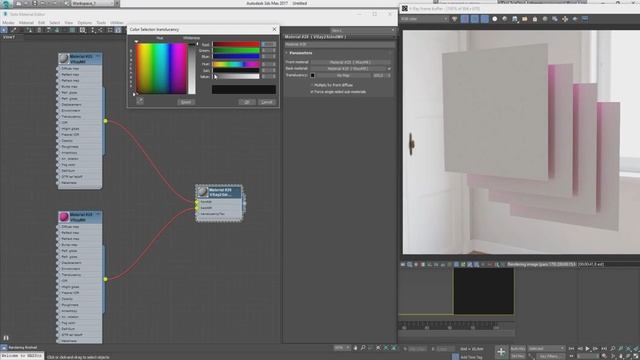
Task: Load image folder icon in frame buffer
Action: [x=524, y=19]
